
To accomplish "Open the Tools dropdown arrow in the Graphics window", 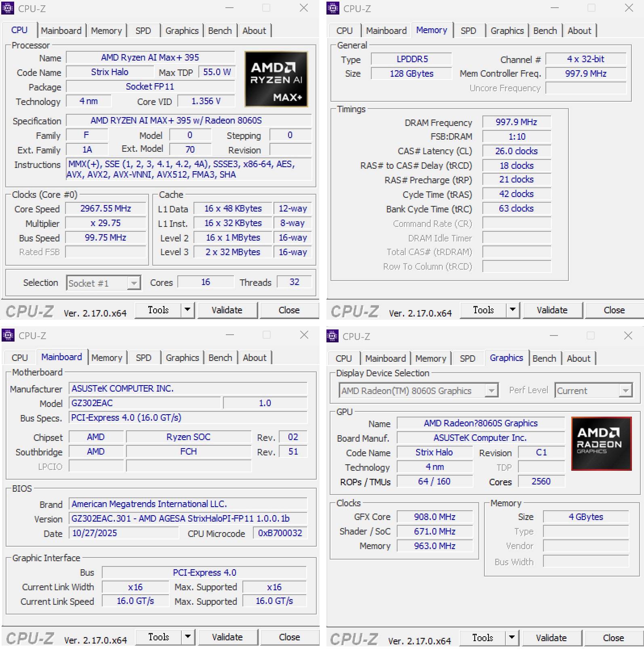I will tap(512, 638).
